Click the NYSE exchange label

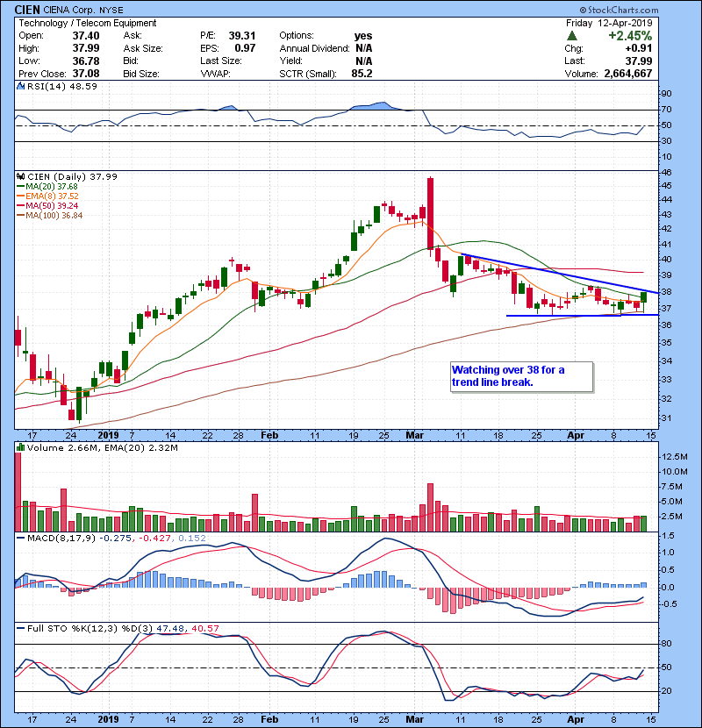pos(112,10)
